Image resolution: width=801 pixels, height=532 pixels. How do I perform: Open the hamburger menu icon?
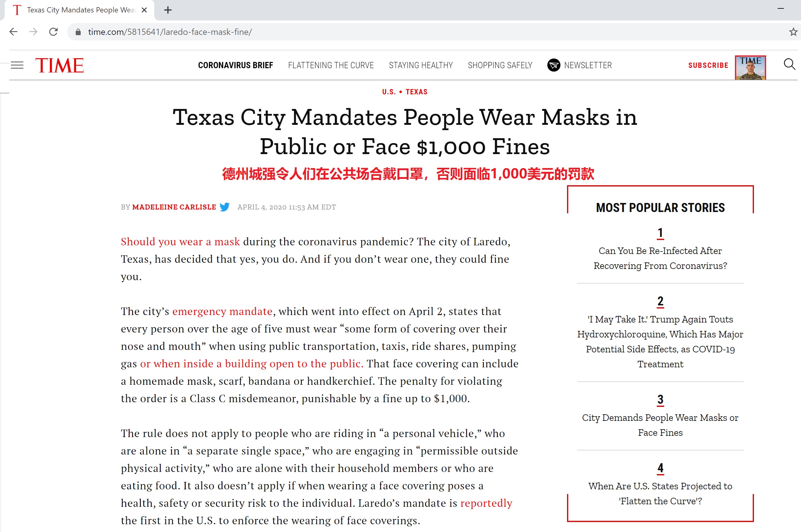(17, 65)
